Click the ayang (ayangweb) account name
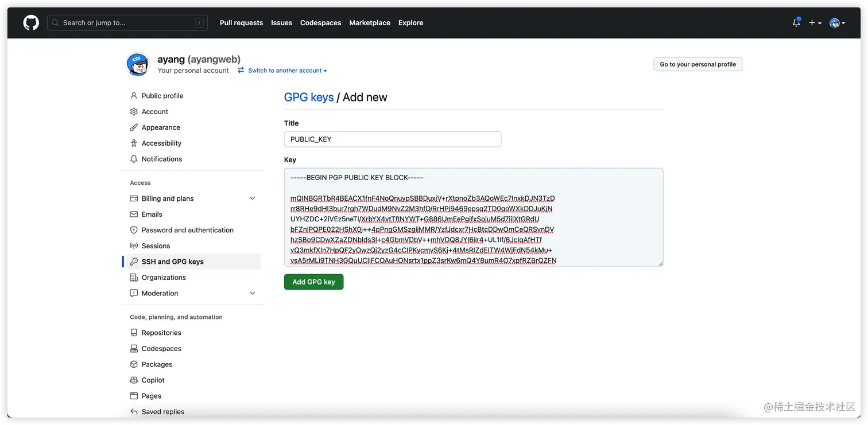The image size is (868, 425). [x=199, y=60]
